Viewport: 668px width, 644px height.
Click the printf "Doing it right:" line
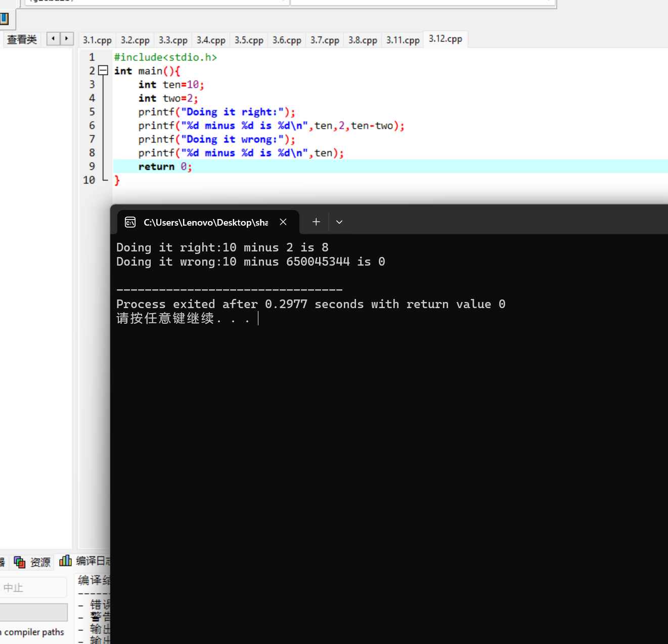pos(216,112)
